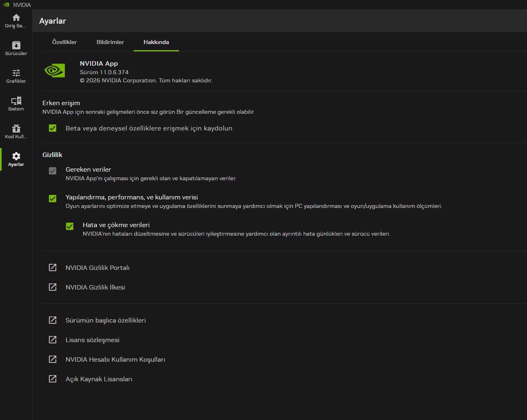Select the Hakkında tab

(156, 42)
